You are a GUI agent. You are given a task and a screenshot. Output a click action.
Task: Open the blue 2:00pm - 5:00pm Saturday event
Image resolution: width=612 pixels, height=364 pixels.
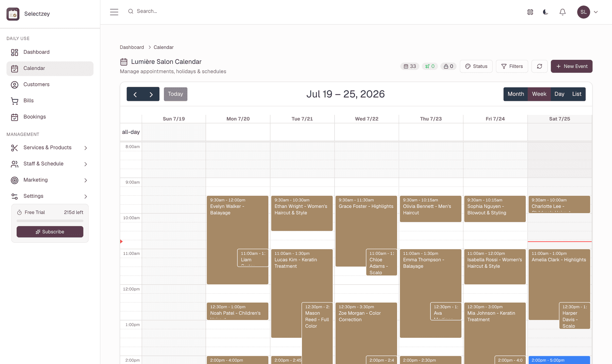pyautogui.click(x=559, y=360)
